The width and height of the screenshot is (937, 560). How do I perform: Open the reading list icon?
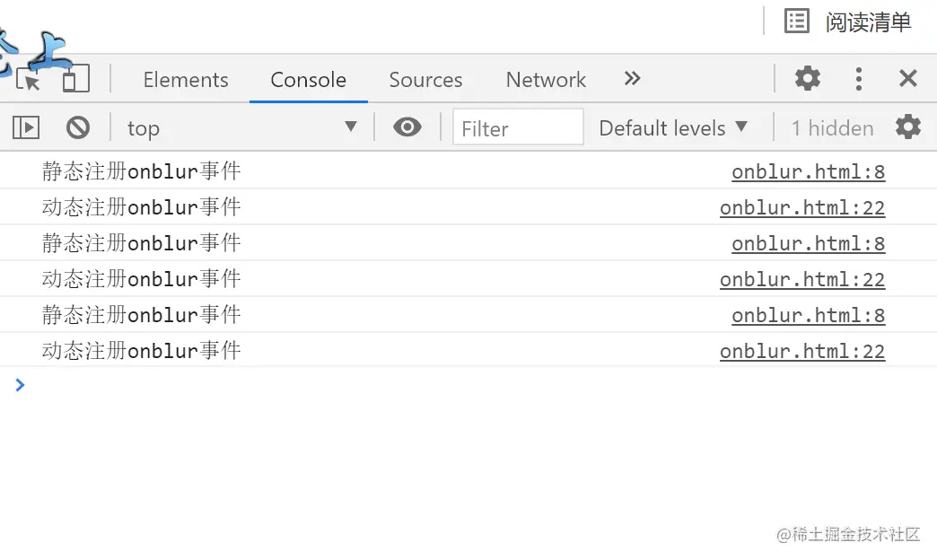(x=797, y=22)
